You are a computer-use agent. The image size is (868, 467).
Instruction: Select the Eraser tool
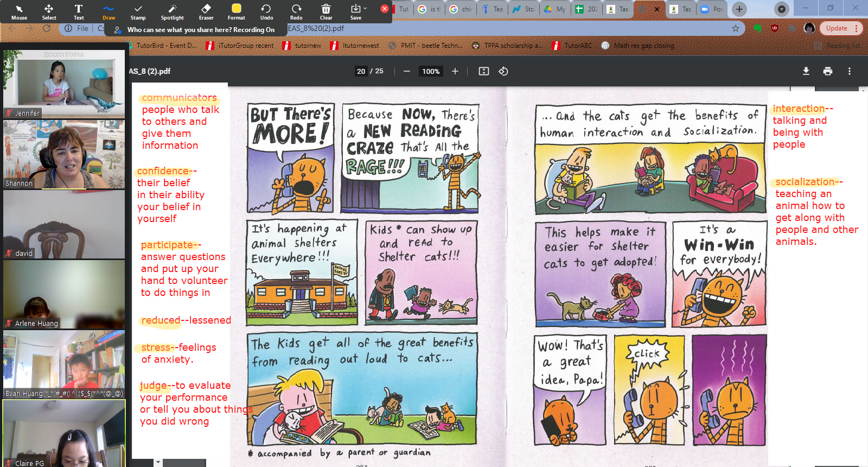tap(206, 12)
